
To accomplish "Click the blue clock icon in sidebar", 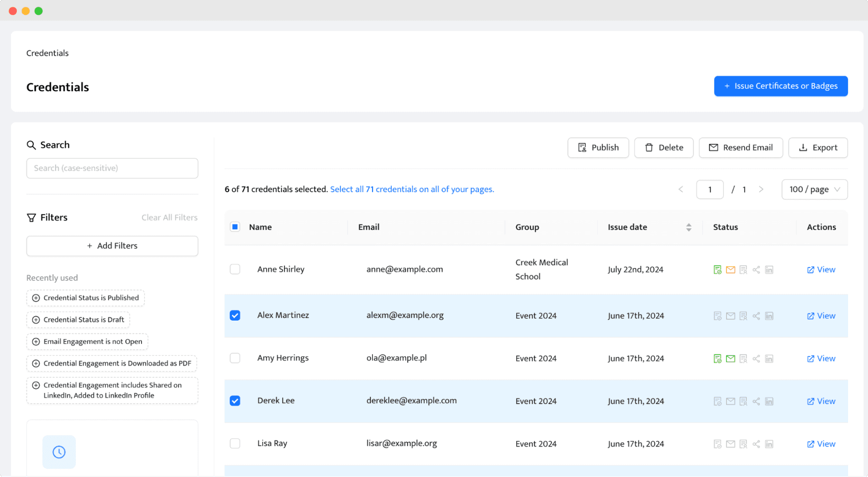I will coord(59,452).
